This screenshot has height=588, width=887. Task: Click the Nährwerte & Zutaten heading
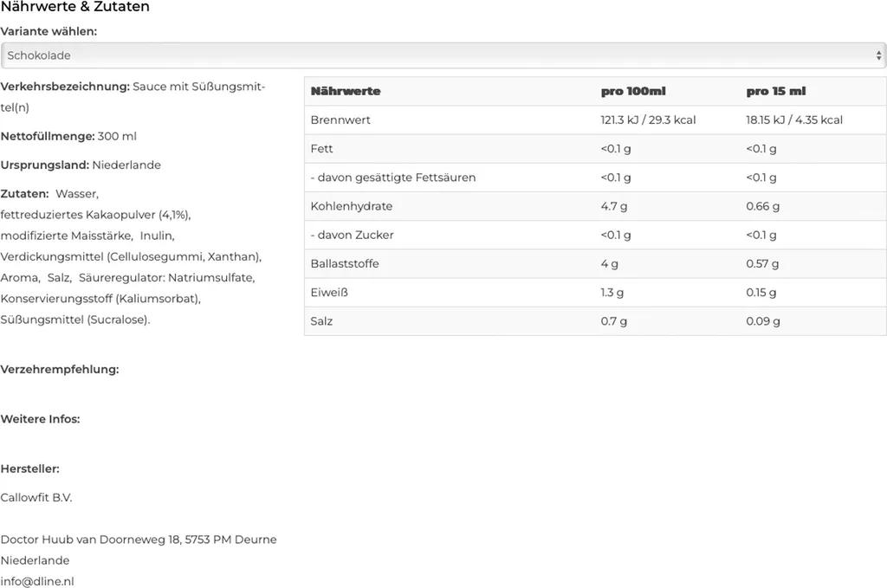coord(75,7)
